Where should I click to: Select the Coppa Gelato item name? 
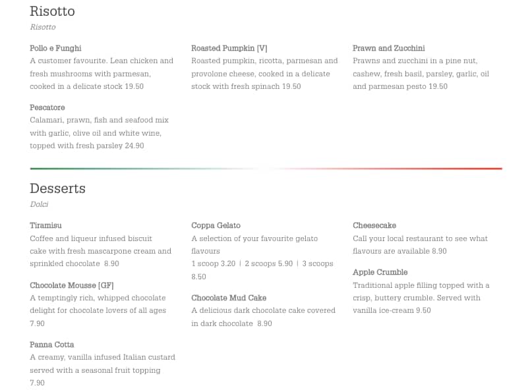[216, 225]
